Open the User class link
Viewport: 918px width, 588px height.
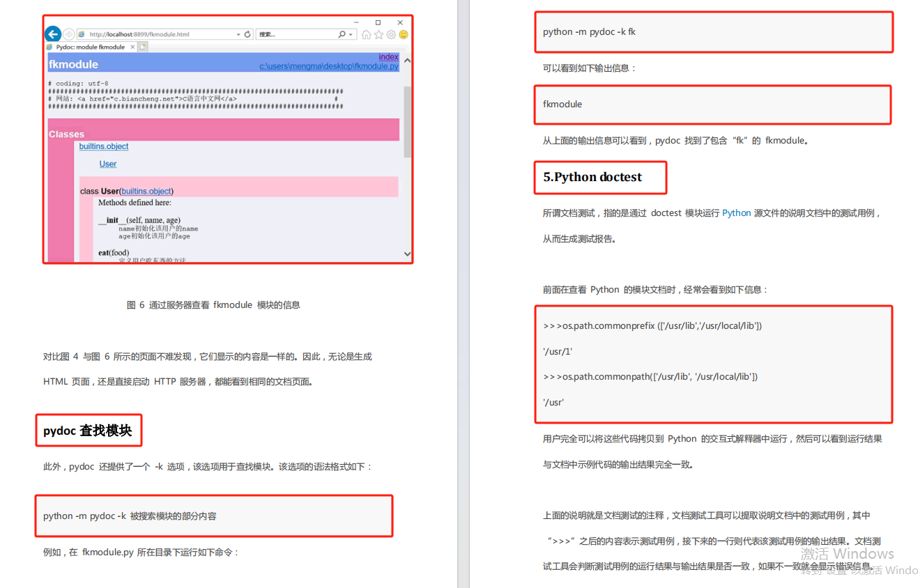[x=107, y=164]
